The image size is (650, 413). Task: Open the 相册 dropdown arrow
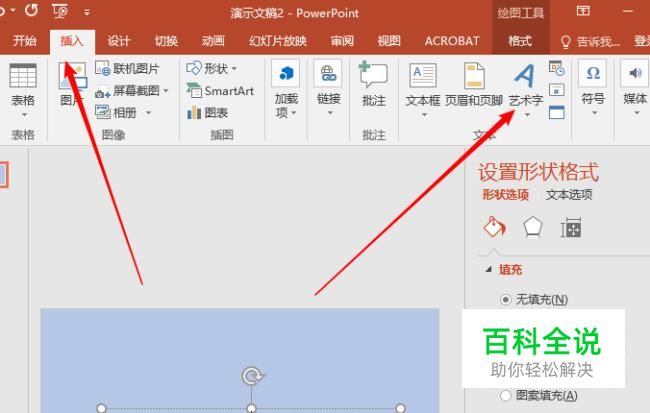click(x=148, y=112)
